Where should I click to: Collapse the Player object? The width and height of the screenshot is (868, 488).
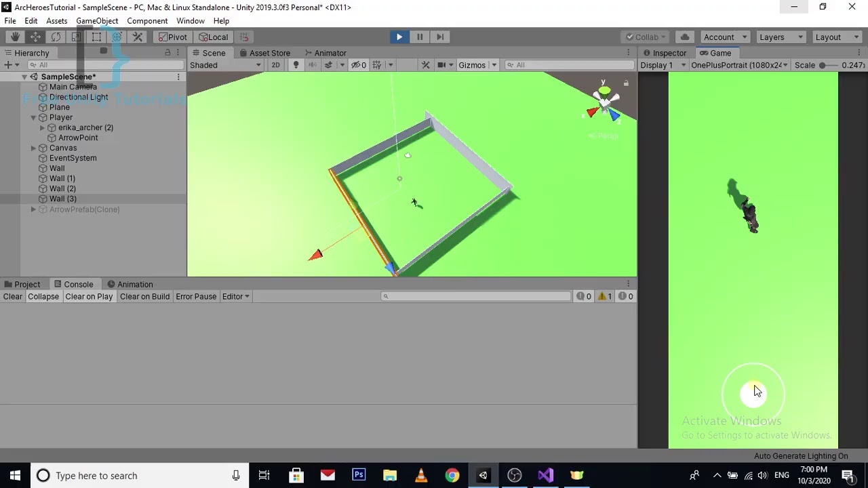(x=33, y=118)
